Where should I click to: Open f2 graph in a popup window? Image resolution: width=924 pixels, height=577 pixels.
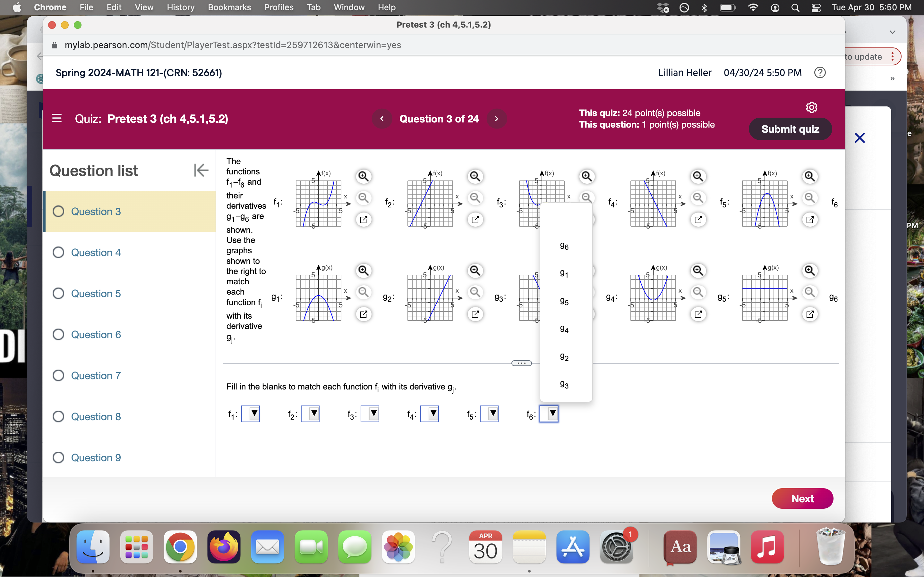pos(475,220)
